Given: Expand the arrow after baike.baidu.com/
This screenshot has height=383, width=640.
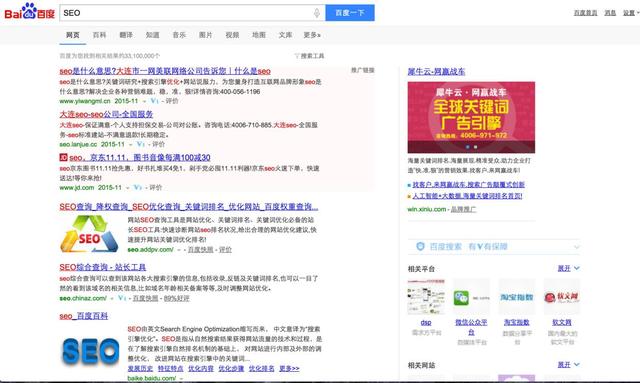Looking at the screenshot, I should click(181, 379).
